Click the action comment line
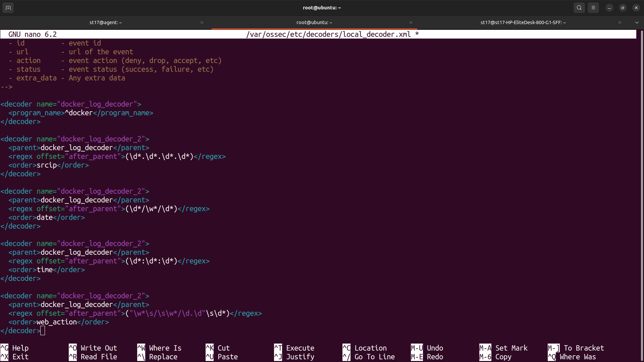Viewport: 644px width, 362px height. coord(115,60)
